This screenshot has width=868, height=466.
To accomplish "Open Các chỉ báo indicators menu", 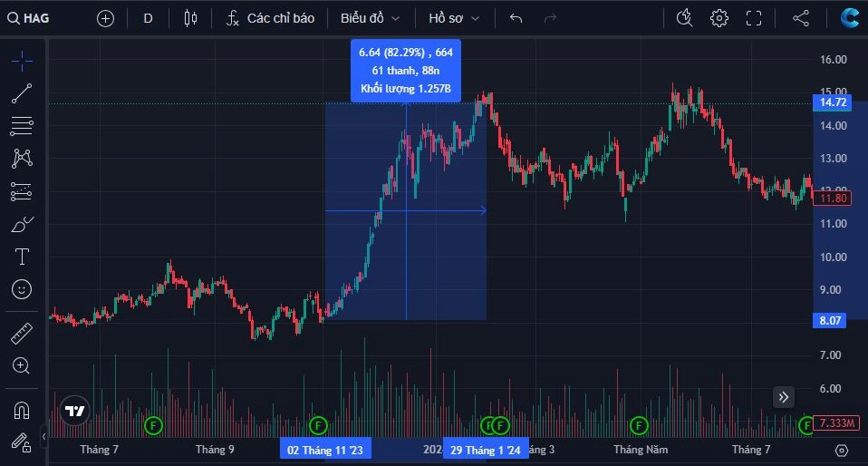I will (270, 18).
